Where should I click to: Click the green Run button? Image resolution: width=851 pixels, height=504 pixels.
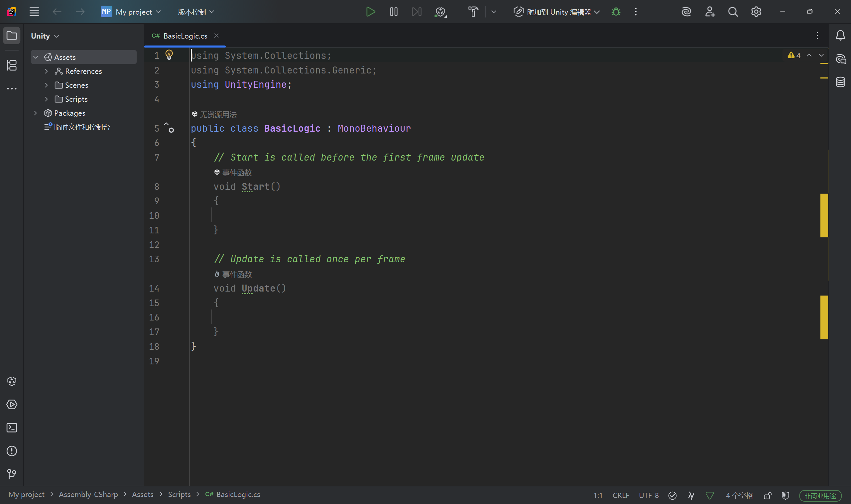(371, 12)
